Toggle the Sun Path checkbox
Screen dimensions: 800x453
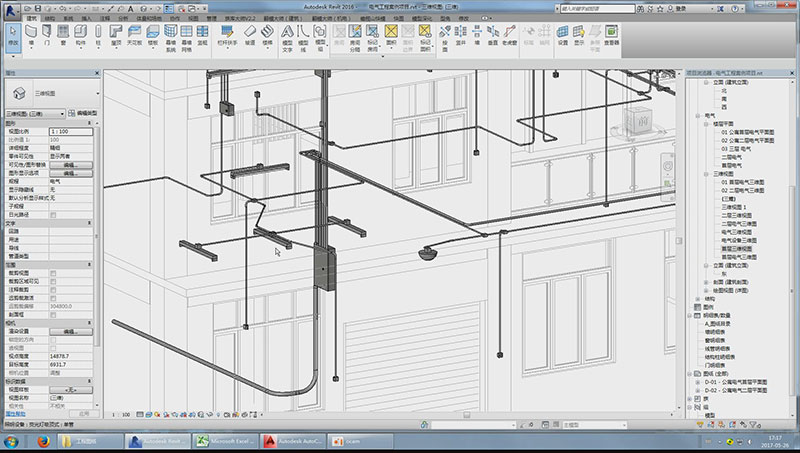click(x=53, y=214)
